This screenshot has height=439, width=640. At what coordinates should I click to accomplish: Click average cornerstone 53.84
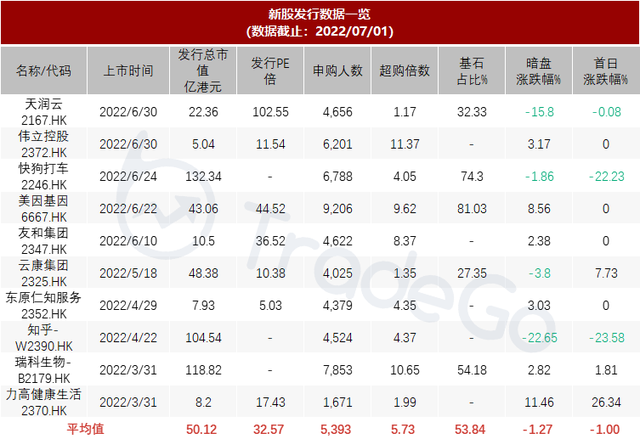coord(470,429)
